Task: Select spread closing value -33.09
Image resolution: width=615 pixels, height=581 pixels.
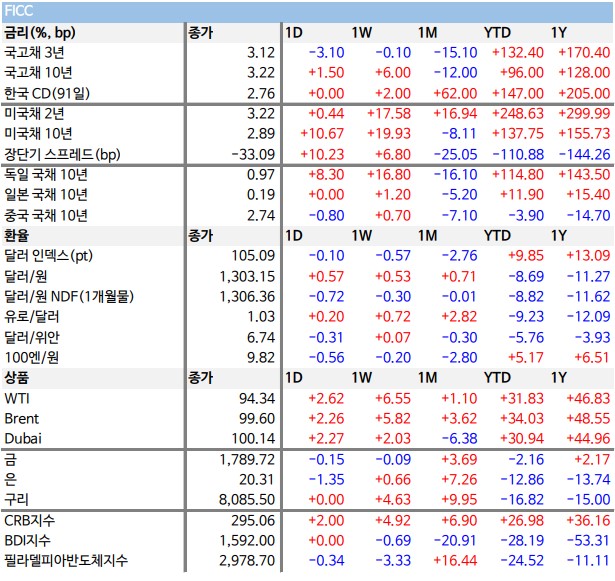Action: pyautogui.click(x=253, y=154)
